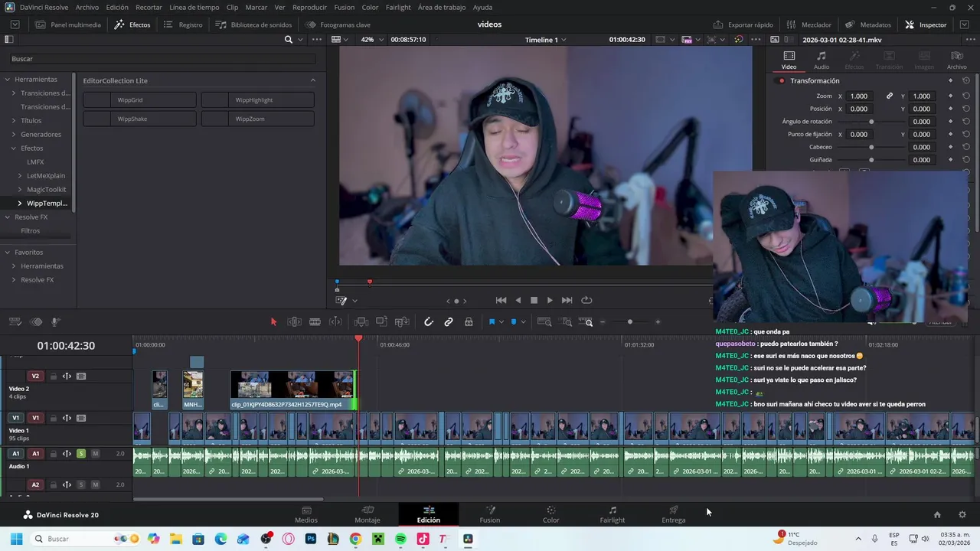Adjust the Cabeceo slider
980x551 pixels.
[871, 147]
